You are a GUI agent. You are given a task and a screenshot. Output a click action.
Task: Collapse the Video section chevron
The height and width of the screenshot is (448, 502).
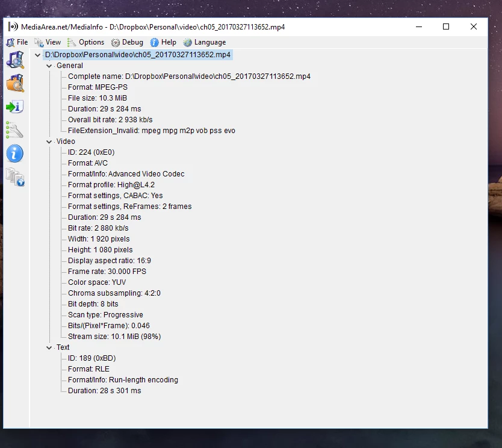pos(49,142)
